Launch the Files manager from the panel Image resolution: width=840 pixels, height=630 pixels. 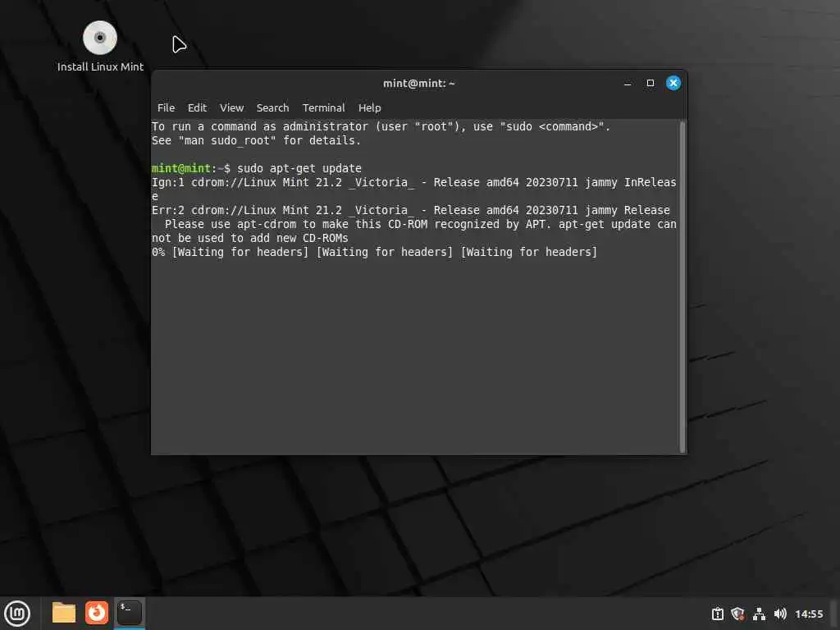pos(64,613)
